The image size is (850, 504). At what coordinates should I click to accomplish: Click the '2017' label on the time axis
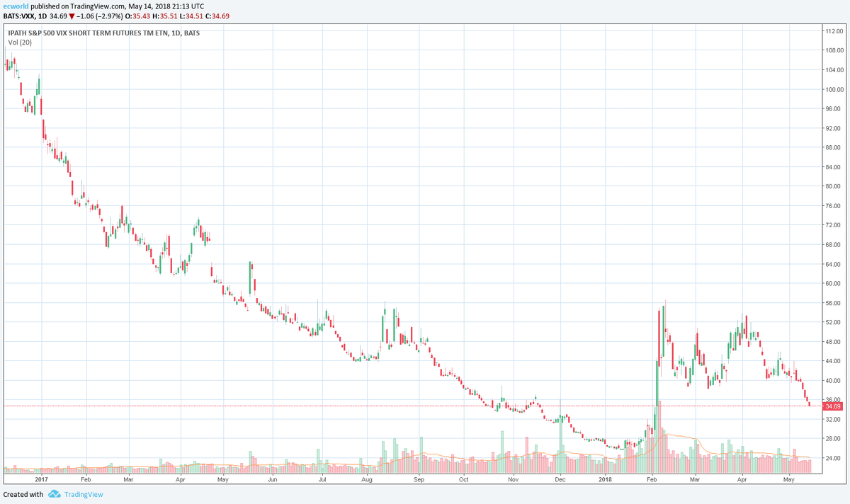40,479
